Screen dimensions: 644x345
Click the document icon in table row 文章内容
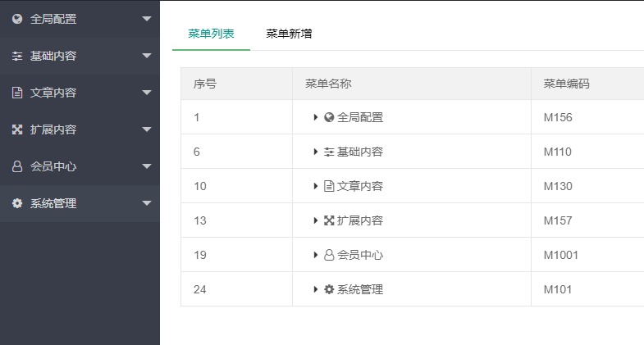(329, 186)
